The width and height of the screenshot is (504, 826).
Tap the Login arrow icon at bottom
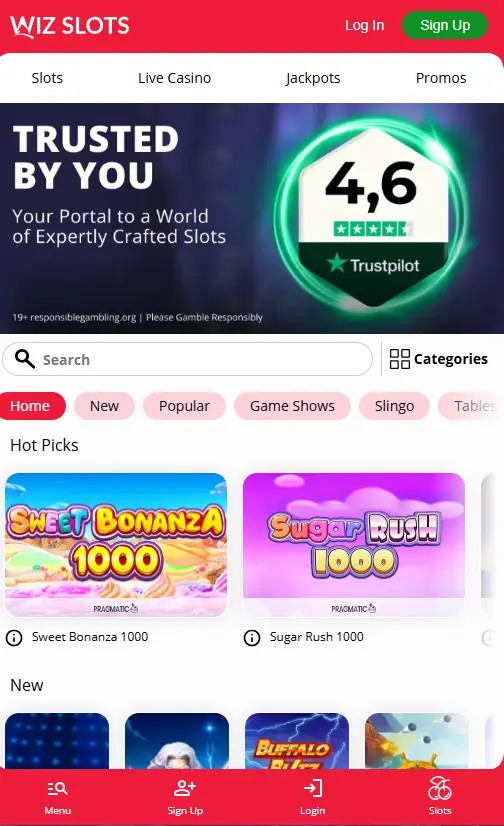[x=313, y=789]
